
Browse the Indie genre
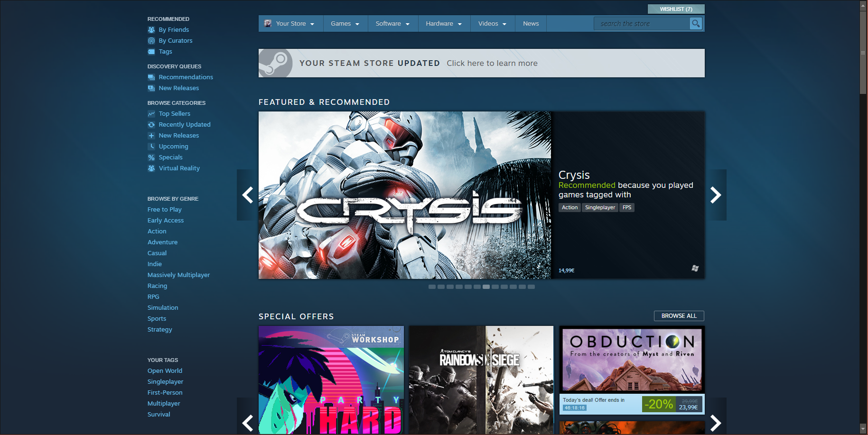click(155, 264)
